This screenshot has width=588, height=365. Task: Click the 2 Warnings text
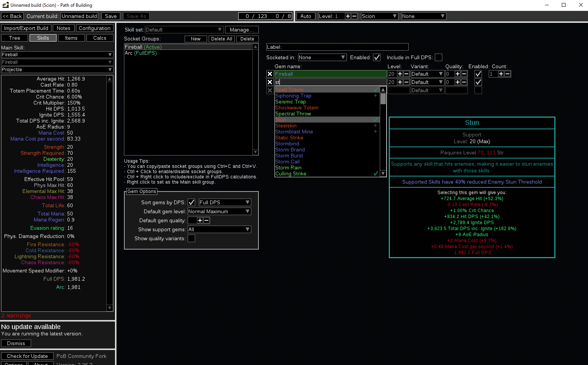tap(16, 316)
